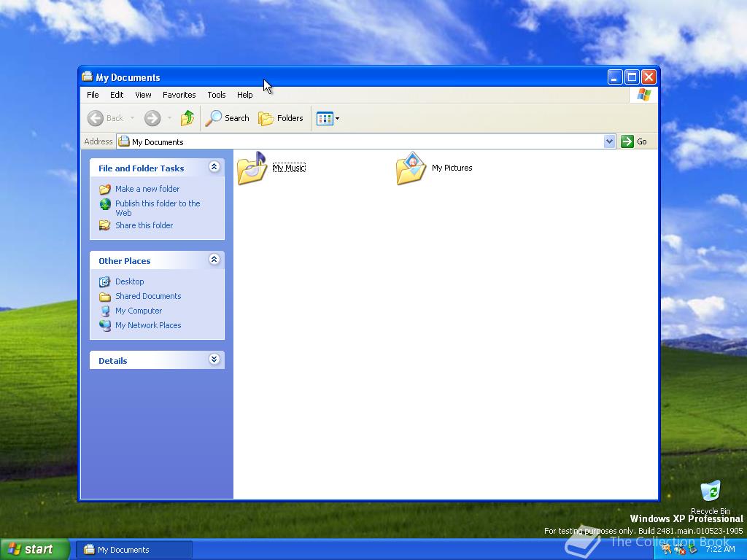Open the File menu

tap(93, 95)
